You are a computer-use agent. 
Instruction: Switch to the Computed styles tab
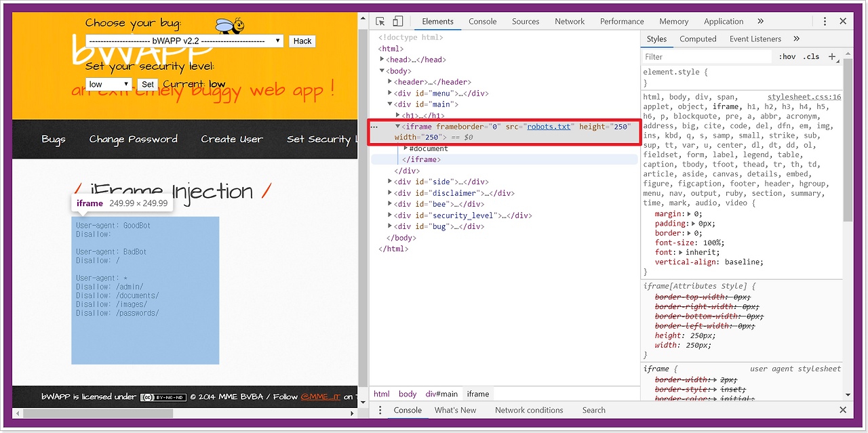pos(698,39)
